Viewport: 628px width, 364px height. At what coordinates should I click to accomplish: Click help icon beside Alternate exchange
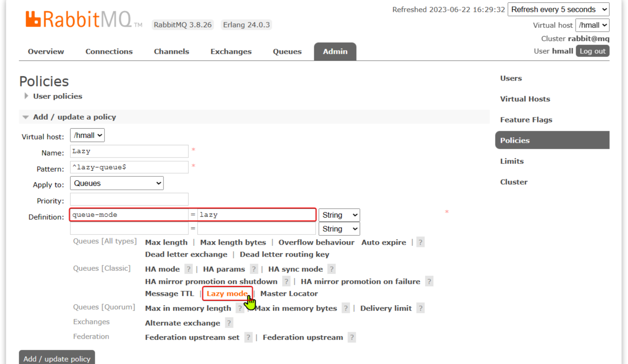[x=229, y=323]
